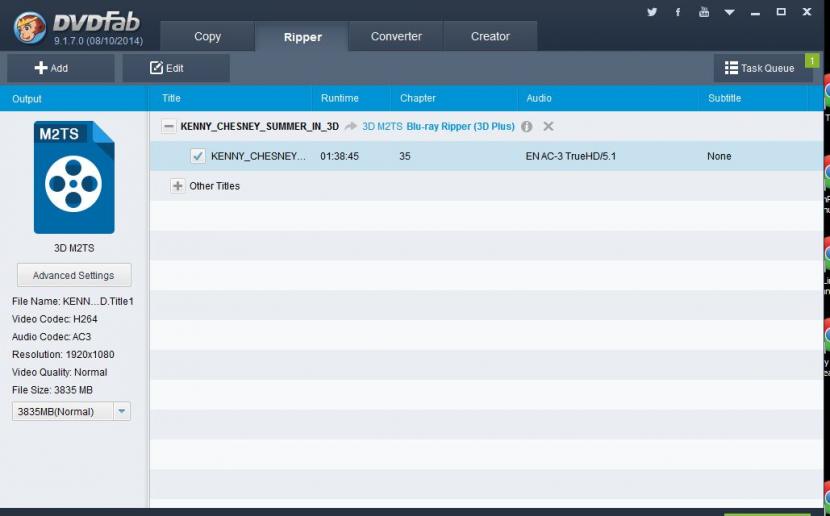Open the title bar dropdown arrow menu
This screenshot has height=516, width=830.
(x=729, y=12)
